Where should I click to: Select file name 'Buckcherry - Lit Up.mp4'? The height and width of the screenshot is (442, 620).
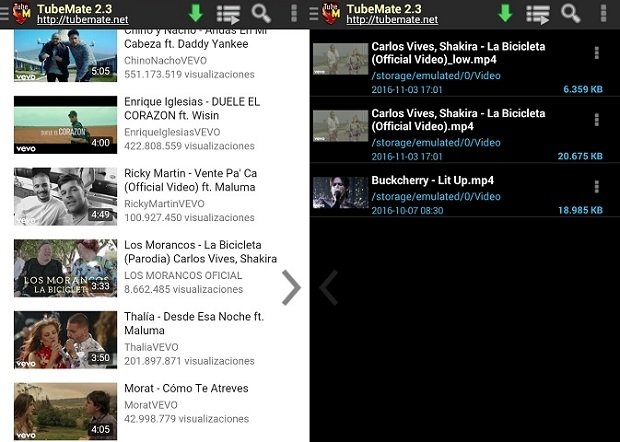point(433,180)
